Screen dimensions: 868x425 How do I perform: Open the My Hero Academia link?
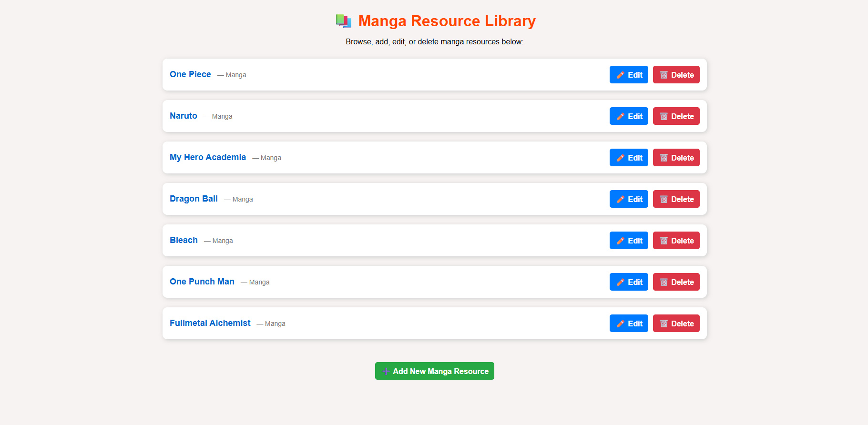click(x=208, y=157)
